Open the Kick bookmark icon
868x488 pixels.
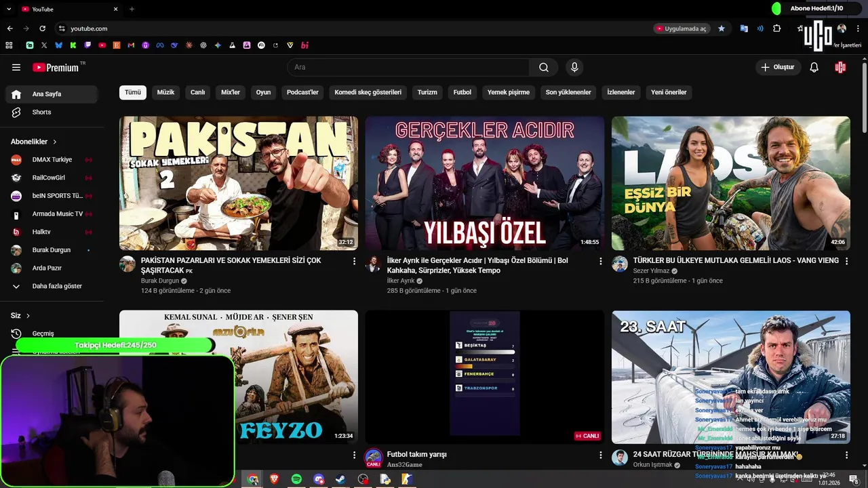(x=73, y=45)
